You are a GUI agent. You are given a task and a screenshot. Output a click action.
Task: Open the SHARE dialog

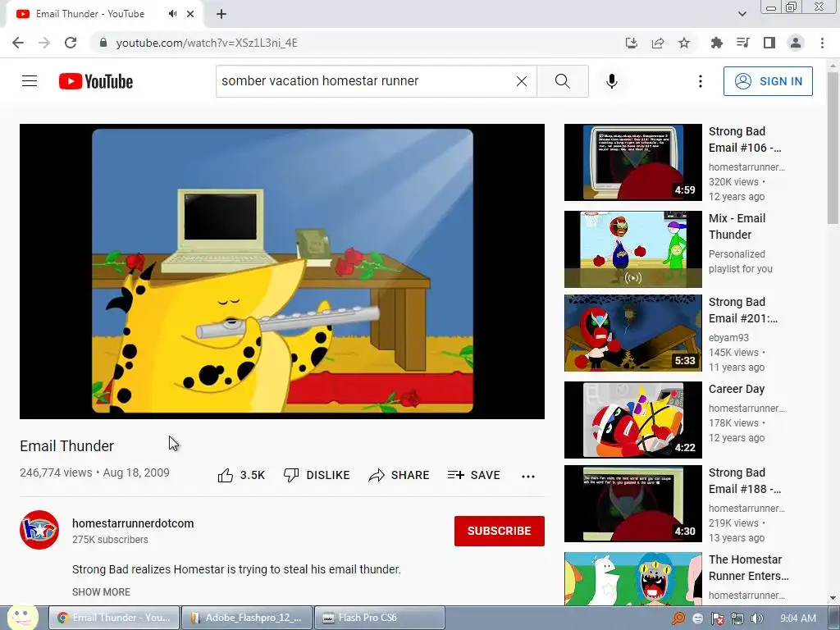click(399, 475)
